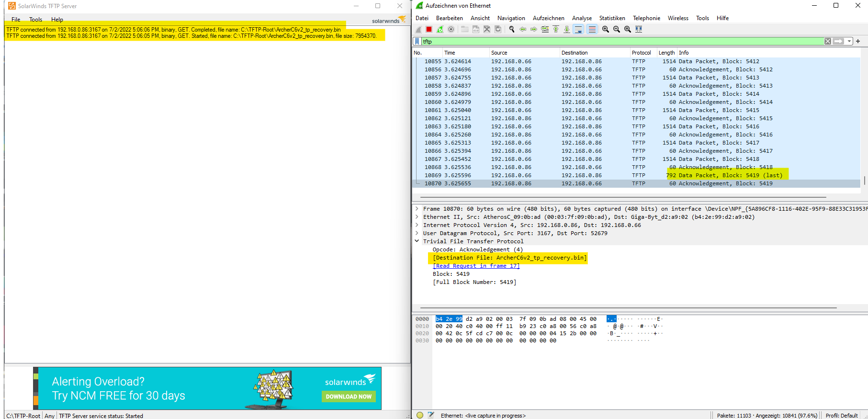This screenshot has height=419, width=868.
Task: Zoom in on packet list text
Action: [606, 29]
